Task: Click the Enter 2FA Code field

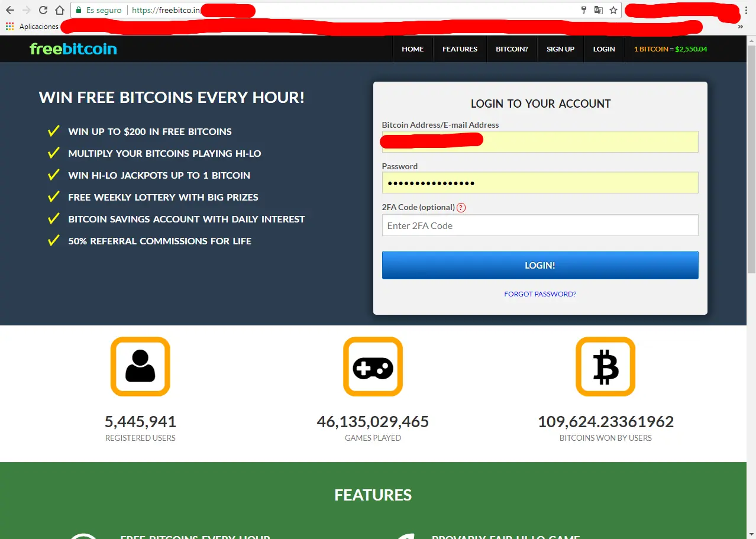Action: coord(540,225)
